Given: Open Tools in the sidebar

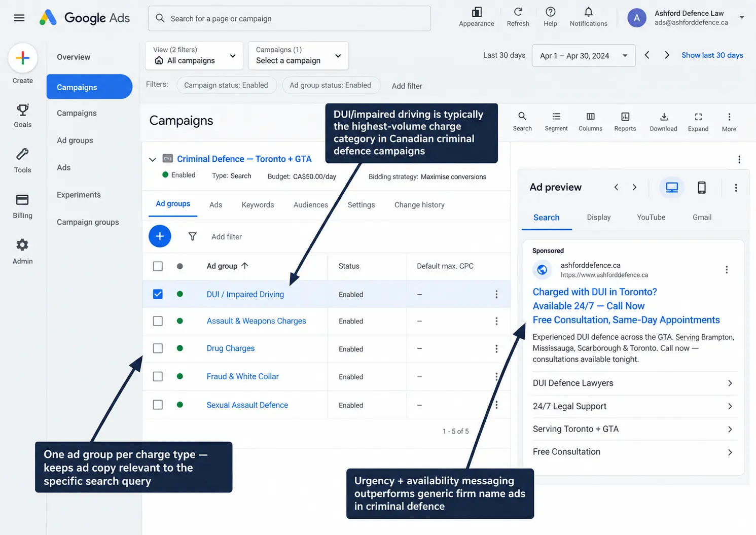Looking at the screenshot, I should click(23, 161).
